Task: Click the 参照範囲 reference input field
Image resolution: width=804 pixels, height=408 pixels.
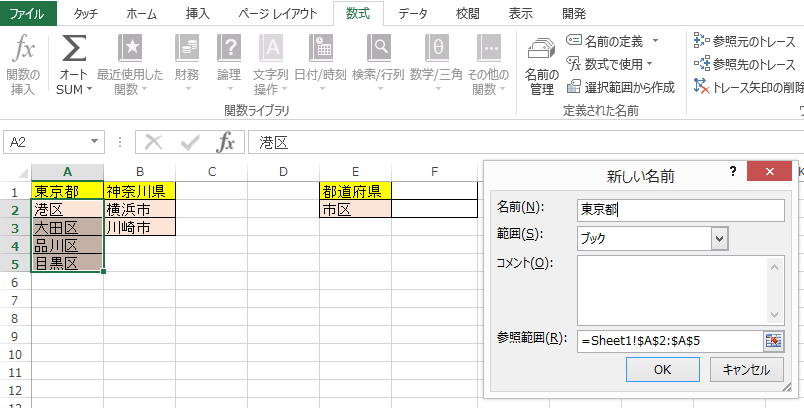Action: tap(671, 341)
